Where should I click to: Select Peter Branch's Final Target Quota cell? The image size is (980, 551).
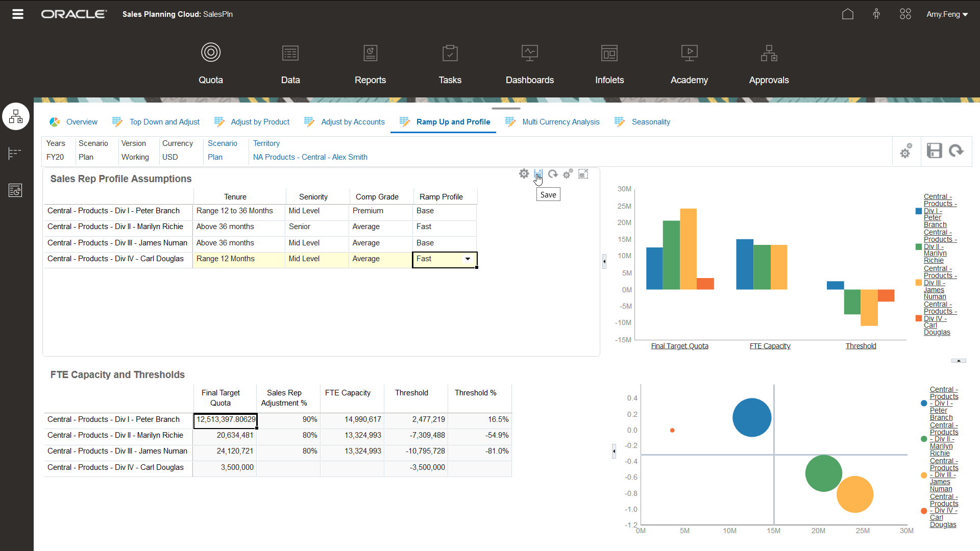tap(225, 419)
